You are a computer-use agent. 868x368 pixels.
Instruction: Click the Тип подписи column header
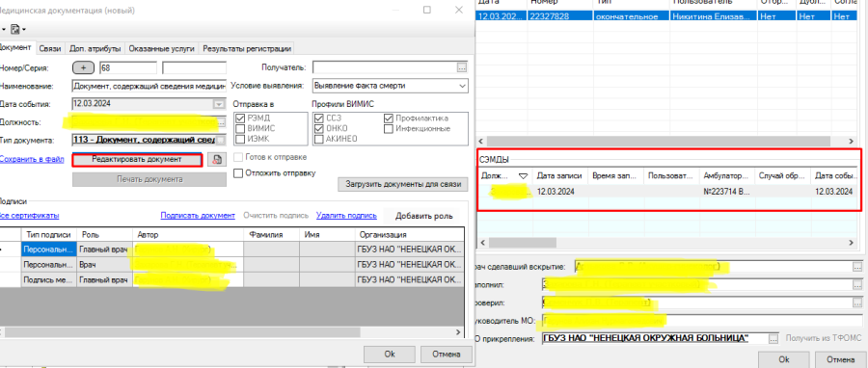[x=49, y=234]
